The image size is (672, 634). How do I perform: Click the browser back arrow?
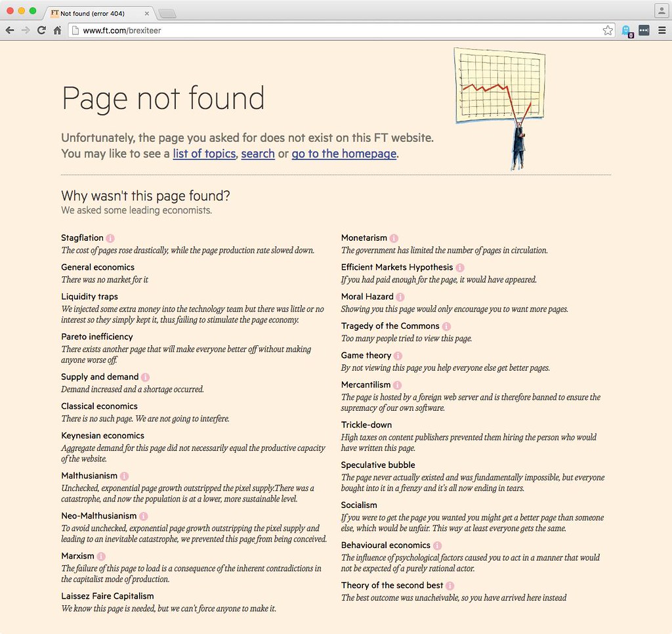(10, 30)
